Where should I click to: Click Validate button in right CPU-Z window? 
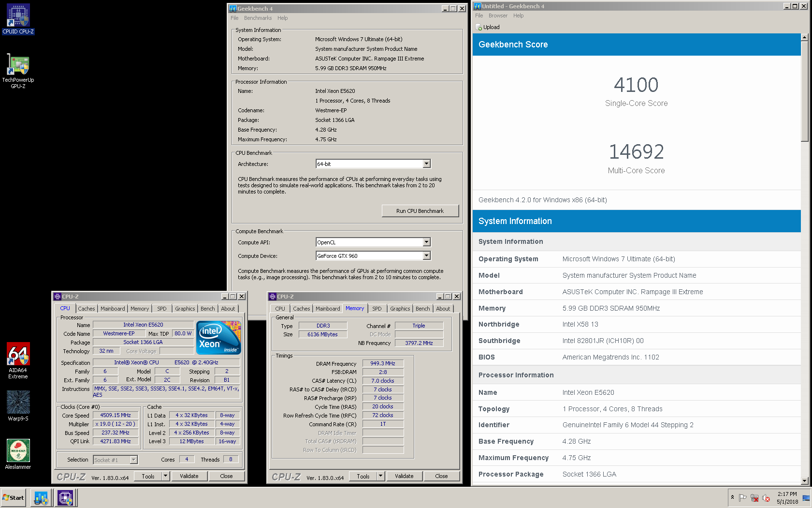[404, 476]
